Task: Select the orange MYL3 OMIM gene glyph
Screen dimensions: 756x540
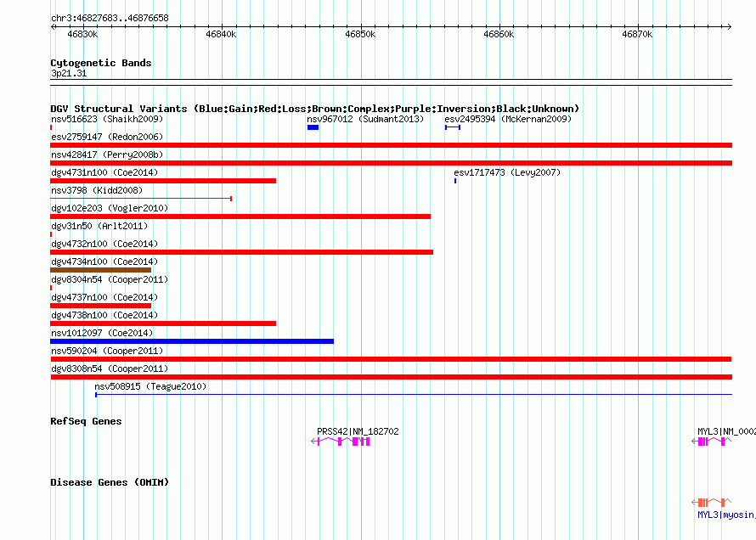Action: coord(712,503)
